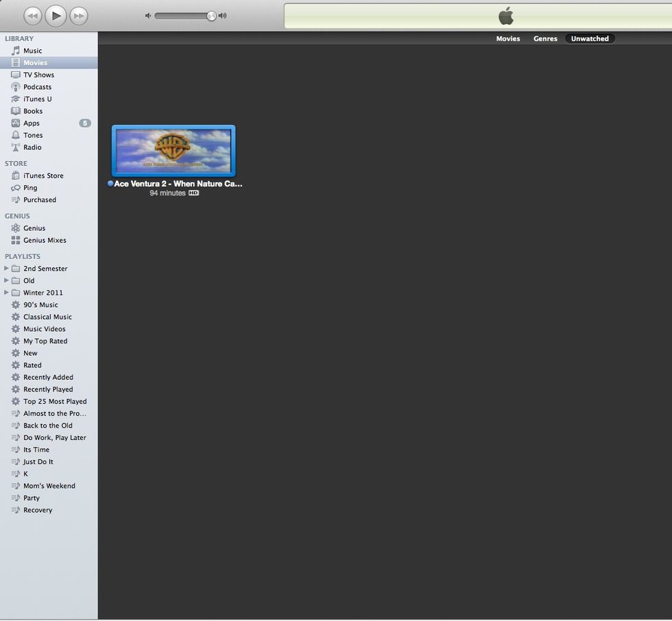Click the Recently Added gear icon
672x621 pixels.
15,377
